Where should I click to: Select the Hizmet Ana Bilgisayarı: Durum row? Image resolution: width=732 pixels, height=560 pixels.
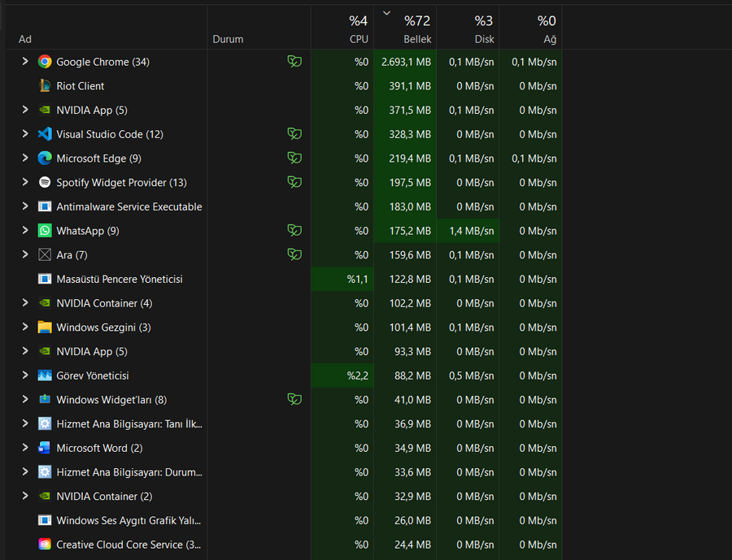(284, 472)
